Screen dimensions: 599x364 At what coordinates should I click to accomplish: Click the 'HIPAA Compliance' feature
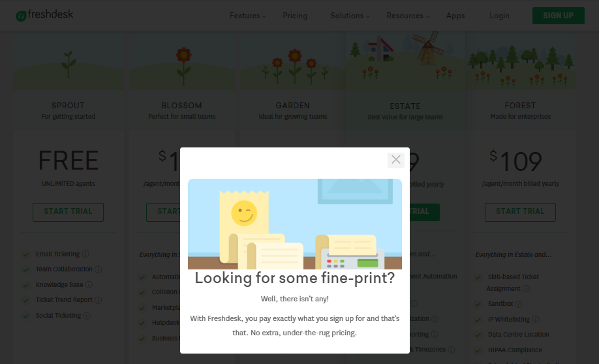tap(515, 350)
